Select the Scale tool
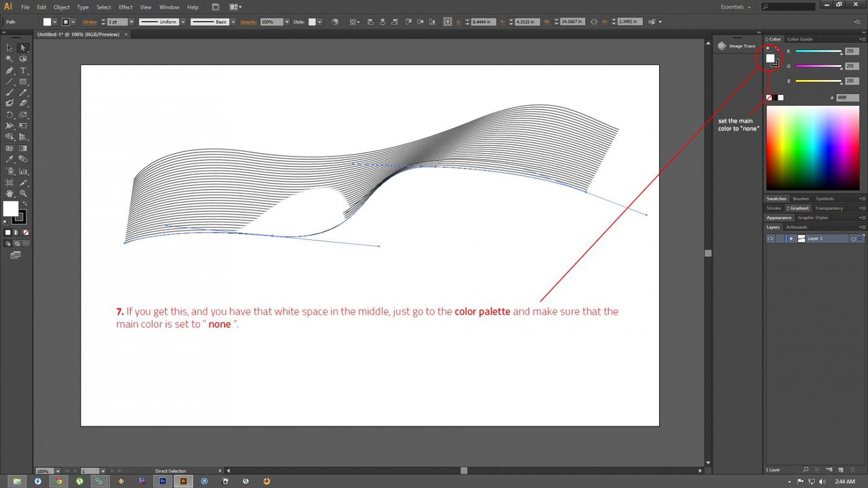868x488 pixels. click(22, 115)
